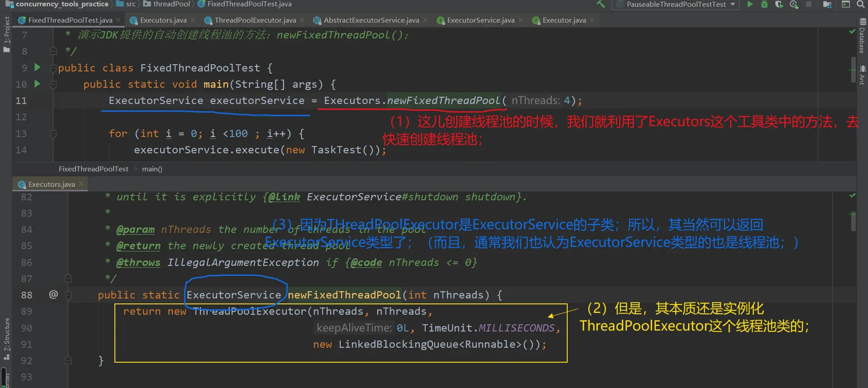Run with Coverage from the toolbar
The width and height of the screenshot is (868, 388).
779,5
